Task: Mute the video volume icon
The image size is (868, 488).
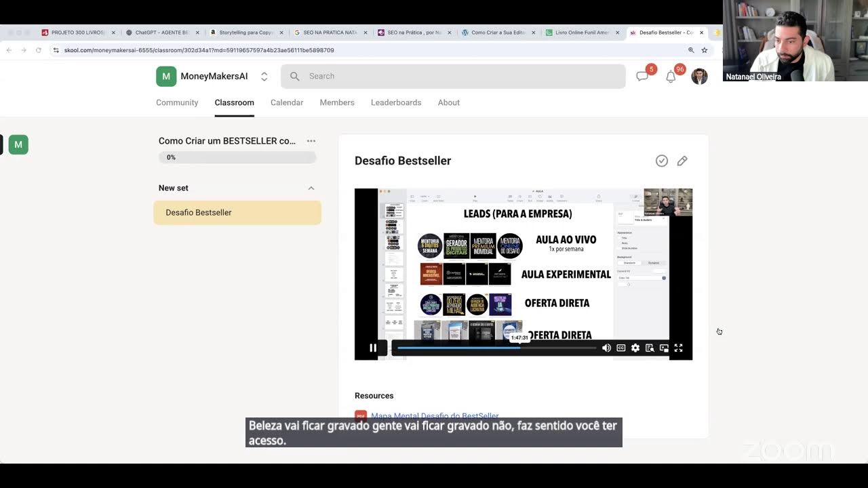Action: (606, 348)
